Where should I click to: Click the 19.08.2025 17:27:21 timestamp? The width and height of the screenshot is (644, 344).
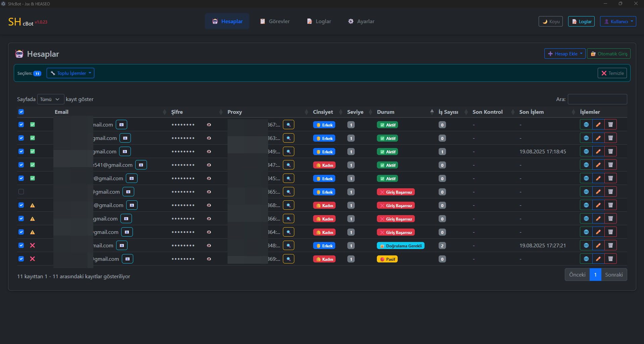click(543, 245)
